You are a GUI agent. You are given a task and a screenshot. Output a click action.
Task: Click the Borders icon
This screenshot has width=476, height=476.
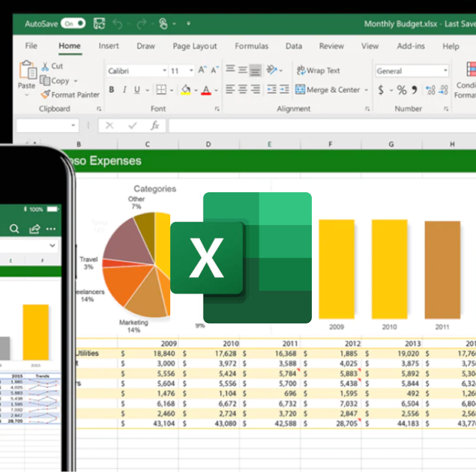161,90
